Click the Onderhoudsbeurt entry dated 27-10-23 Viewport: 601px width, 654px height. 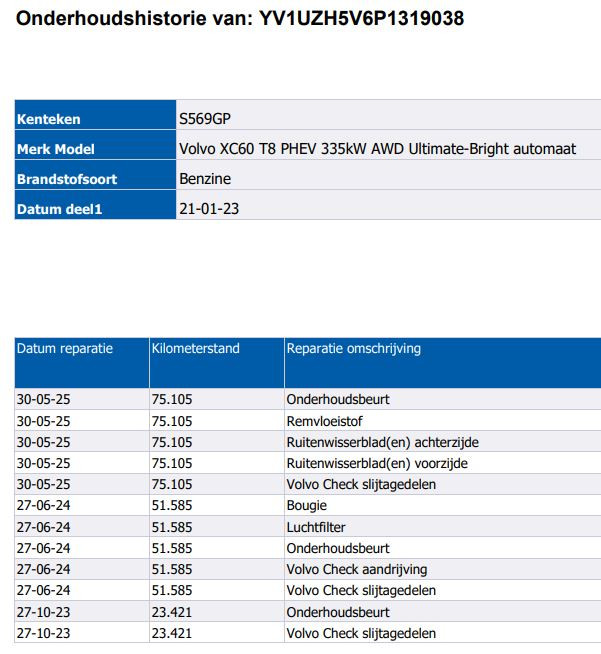point(338,612)
